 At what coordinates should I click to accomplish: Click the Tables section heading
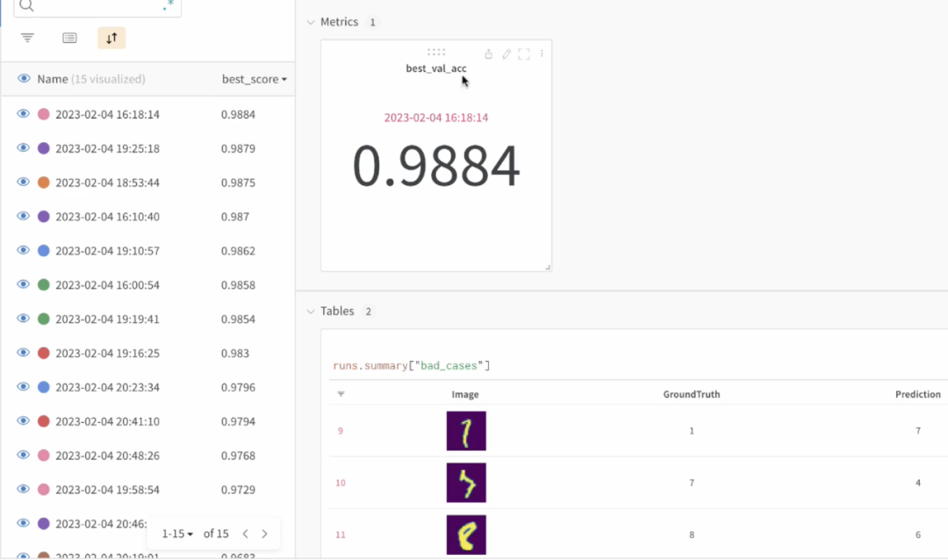[337, 311]
